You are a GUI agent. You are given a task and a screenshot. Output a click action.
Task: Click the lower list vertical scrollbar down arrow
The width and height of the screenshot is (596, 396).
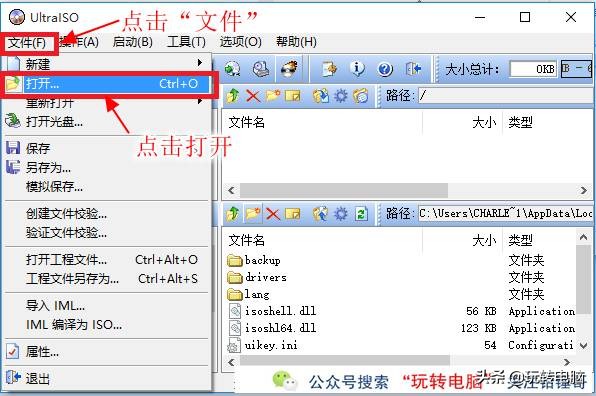[x=583, y=345]
